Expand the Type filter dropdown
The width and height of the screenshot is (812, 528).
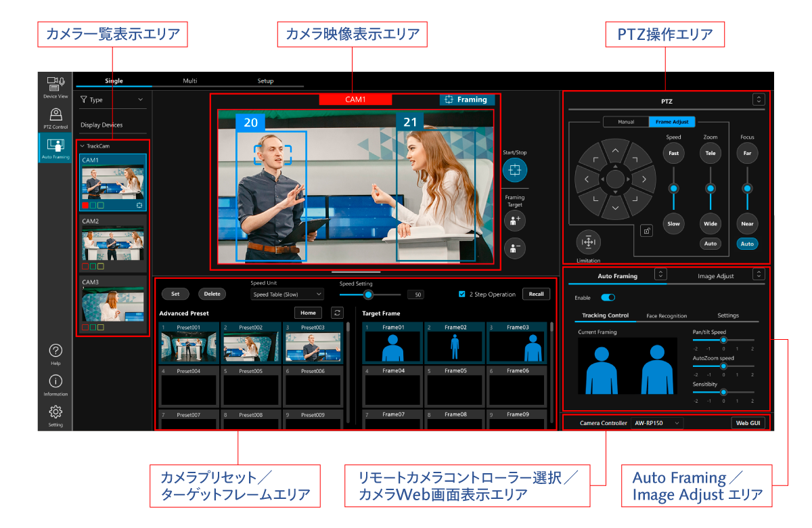112,100
